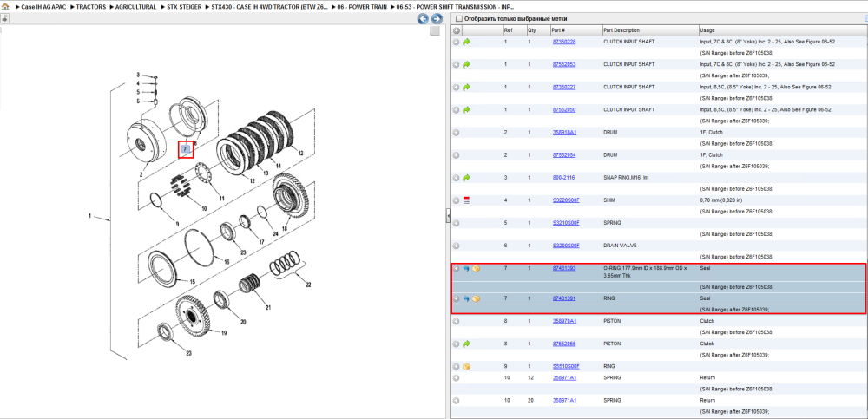Click the green arrow icon for part 87350227
This screenshot has width=868, height=419.
466,88
